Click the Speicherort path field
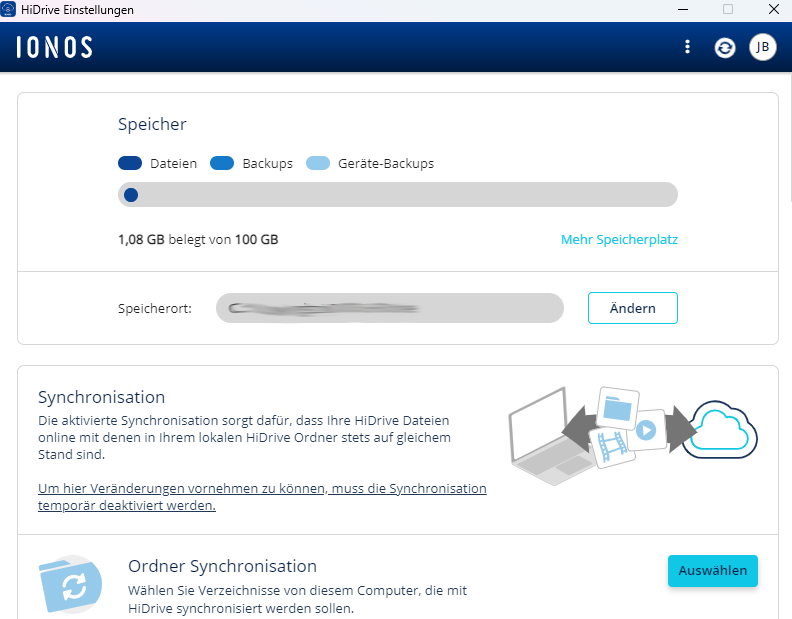The height and width of the screenshot is (619, 792). pos(389,308)
